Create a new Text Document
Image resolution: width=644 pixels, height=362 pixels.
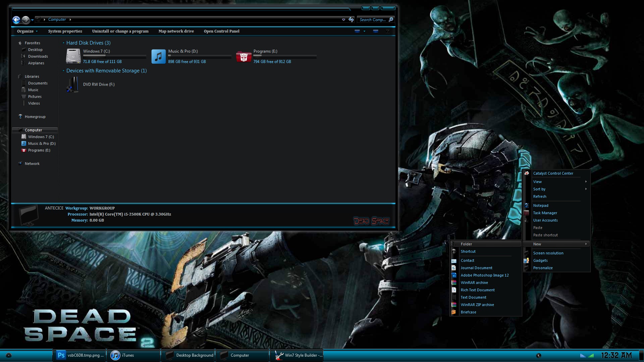(486, 297)
